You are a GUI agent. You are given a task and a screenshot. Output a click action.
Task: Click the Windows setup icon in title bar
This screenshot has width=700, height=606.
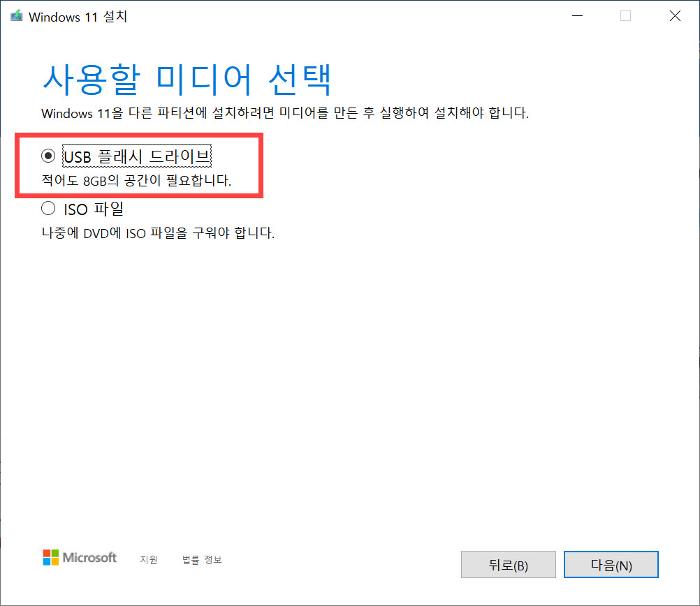(15, 15)
